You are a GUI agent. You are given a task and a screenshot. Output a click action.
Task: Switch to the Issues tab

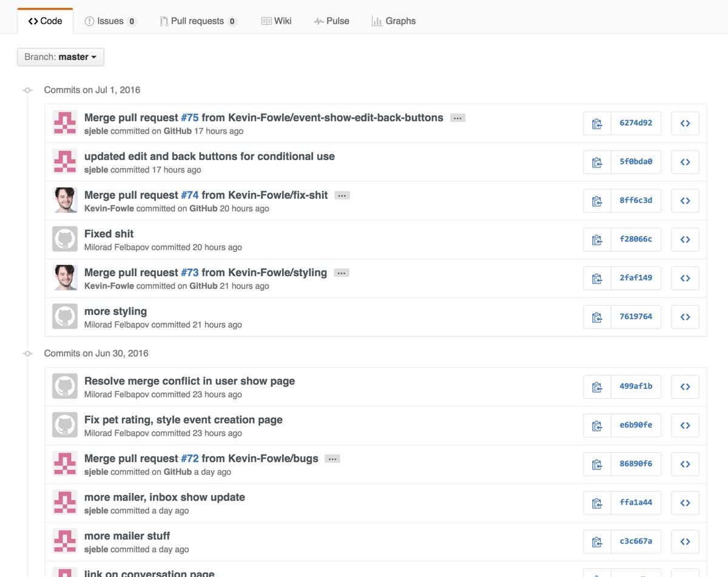coord(110,21)
